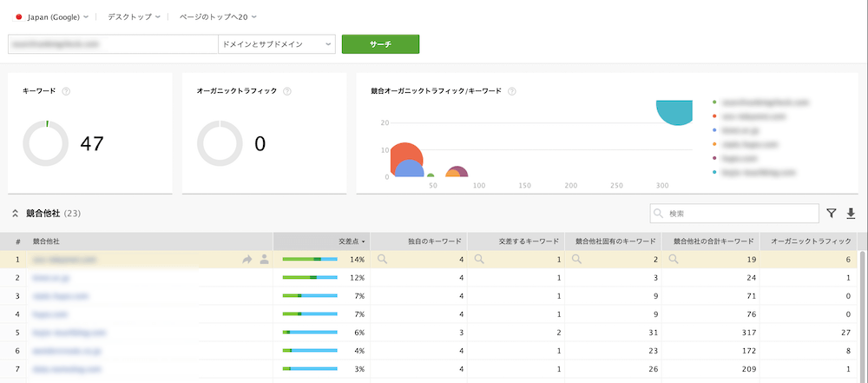Screen dimensions: 868x383
Task: Click the 12% intersection value
Action: pyautogui.click(x=357, y=277)
